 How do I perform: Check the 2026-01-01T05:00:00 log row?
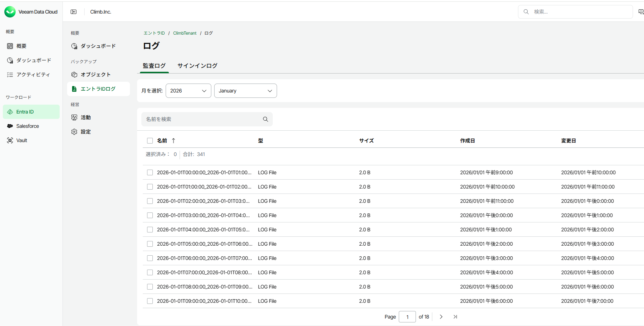150,244
